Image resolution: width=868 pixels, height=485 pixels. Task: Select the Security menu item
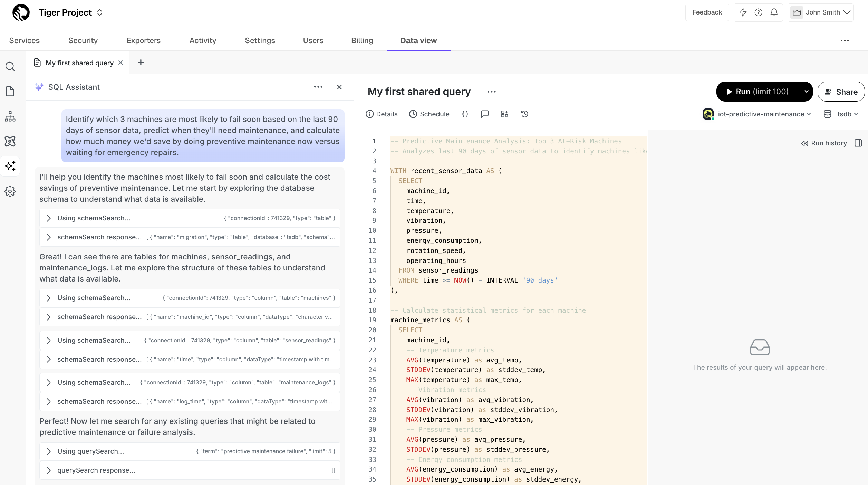click(x=83, y=40)
